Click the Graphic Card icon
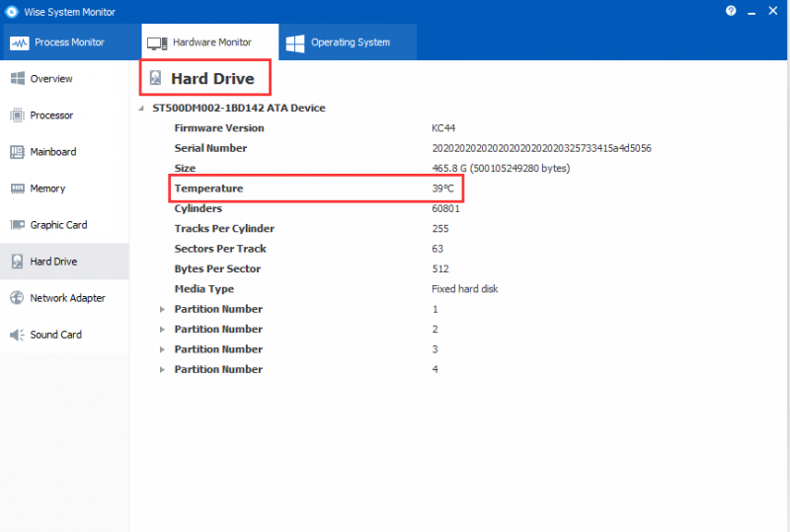This screenshot has height=532, width=790. [x=18, y=225]
